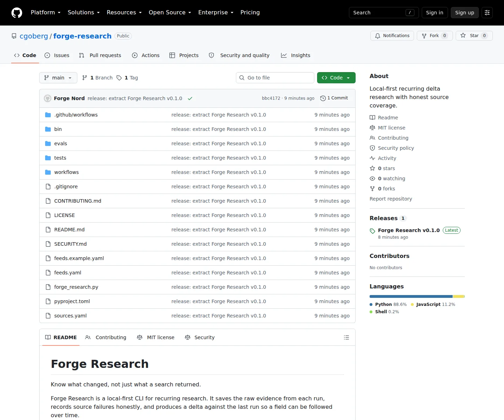Screen dimensions: 504x420
Task: Click the 1 Commit history link
Action: [334, 98]
